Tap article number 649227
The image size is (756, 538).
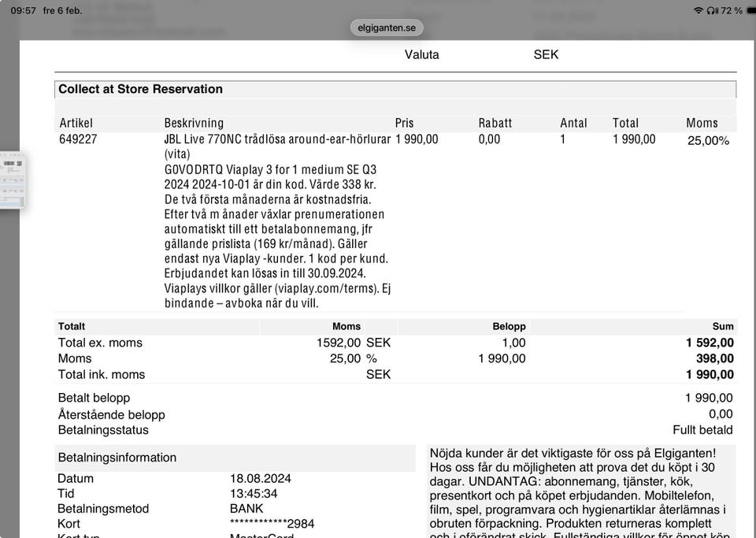(78, 139)
